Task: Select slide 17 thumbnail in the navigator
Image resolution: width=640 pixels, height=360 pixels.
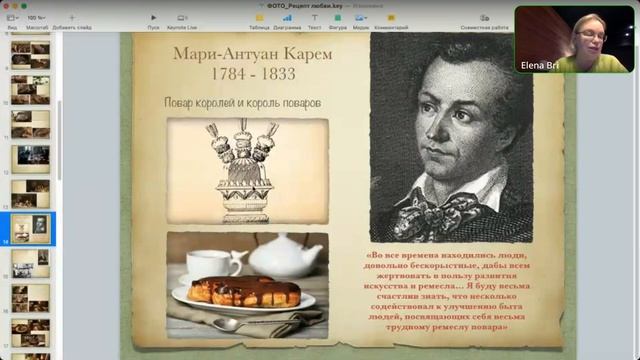Action: click(x=31, y=333)
